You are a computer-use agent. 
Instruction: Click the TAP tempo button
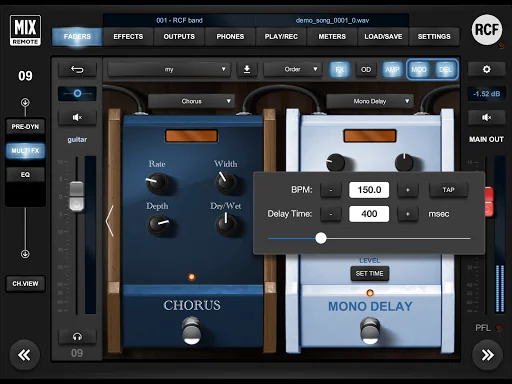click(x=448, y=190)
